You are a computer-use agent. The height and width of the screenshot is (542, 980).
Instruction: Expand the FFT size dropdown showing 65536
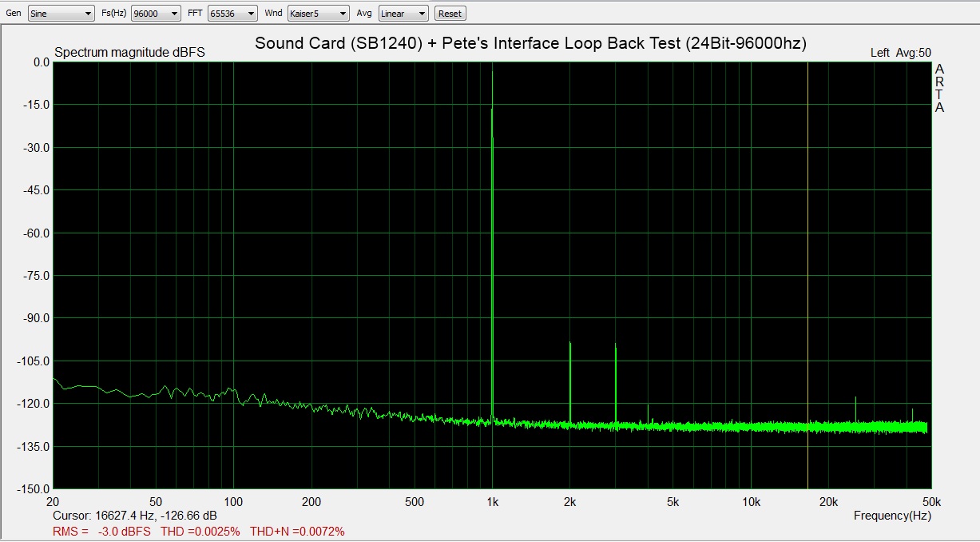pyautogui.click(x=232, y=14)
